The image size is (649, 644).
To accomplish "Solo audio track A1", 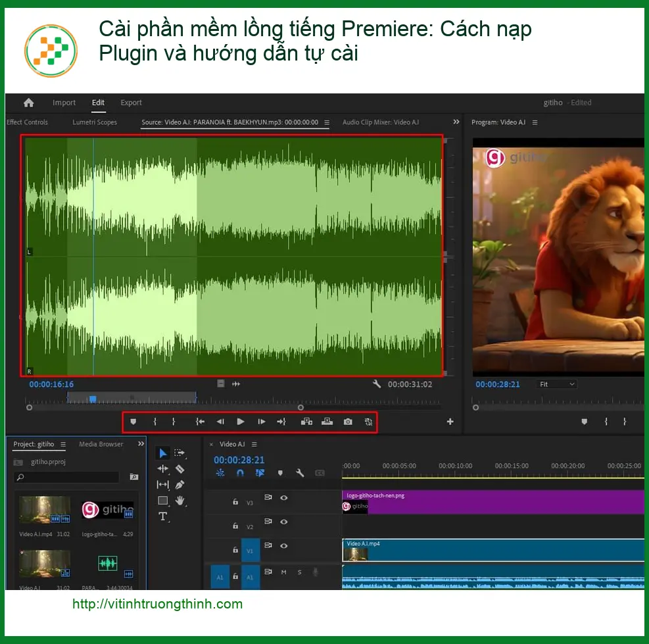I will click(299, 572).
